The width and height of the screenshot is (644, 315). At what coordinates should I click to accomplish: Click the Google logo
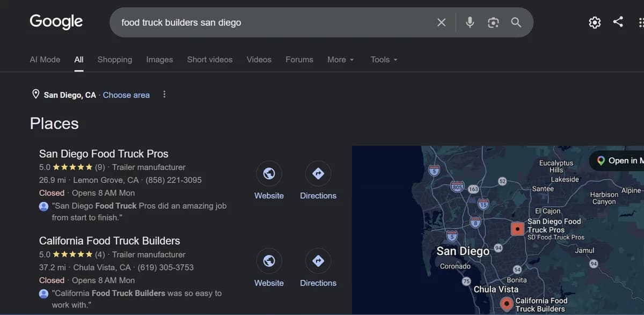point(56,22)
